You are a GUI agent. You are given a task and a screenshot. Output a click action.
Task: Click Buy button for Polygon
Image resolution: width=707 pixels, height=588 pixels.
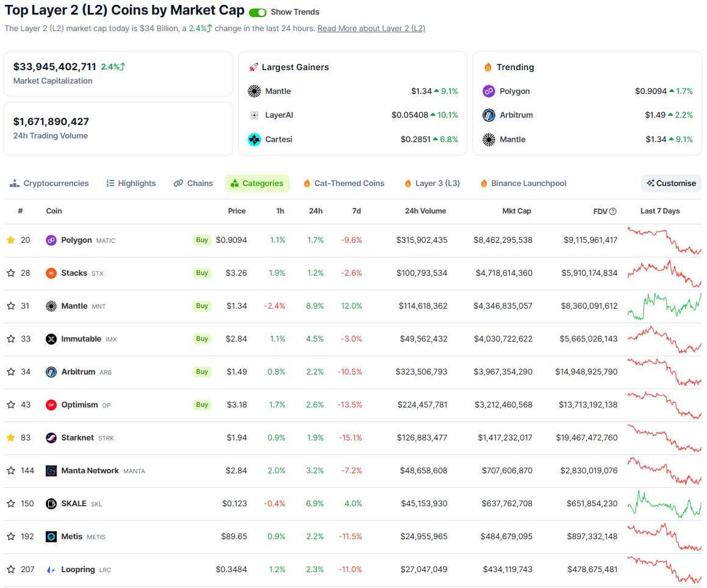coord(202,240)
